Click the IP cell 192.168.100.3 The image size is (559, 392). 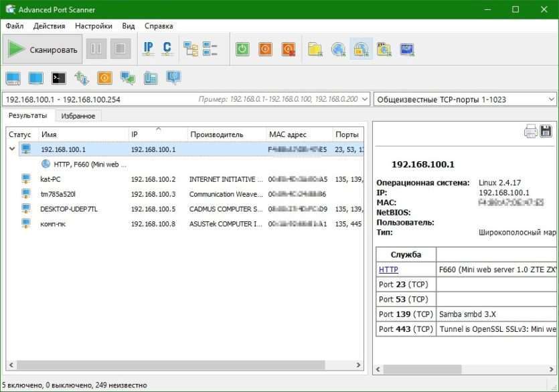coord(153,194)
